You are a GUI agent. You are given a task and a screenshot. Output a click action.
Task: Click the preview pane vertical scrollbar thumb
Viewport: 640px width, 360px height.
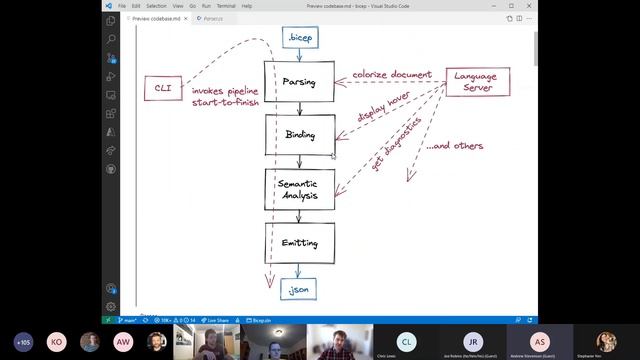click(x=536, y=48)
